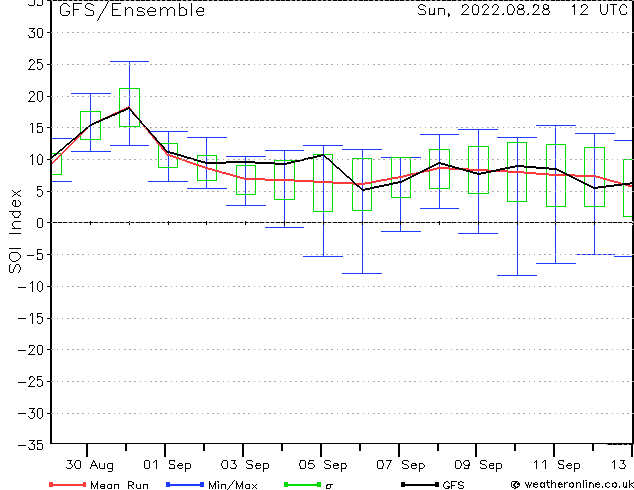This screenshot has height=490, width=634.
Task: Click the 09 Sep date label
Action: (x=478, y=465)
